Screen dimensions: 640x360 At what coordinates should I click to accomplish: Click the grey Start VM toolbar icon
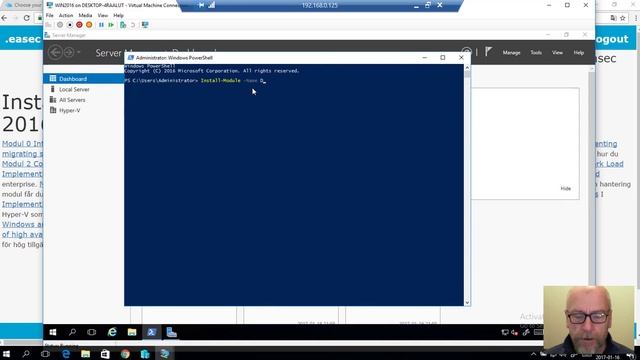point(60,25)
